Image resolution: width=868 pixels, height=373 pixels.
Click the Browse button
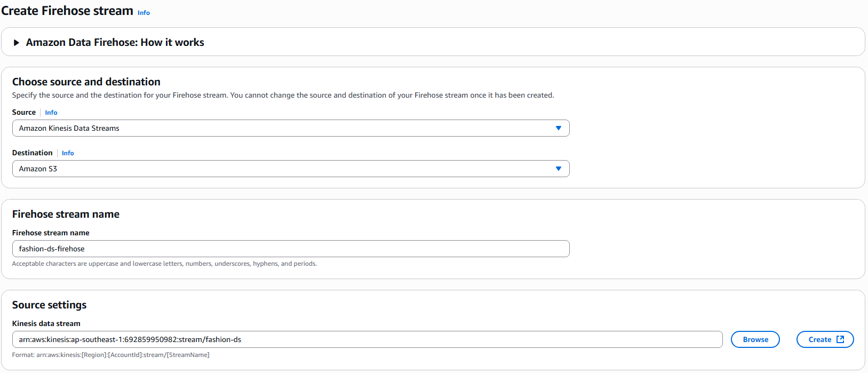pos(755,339)
